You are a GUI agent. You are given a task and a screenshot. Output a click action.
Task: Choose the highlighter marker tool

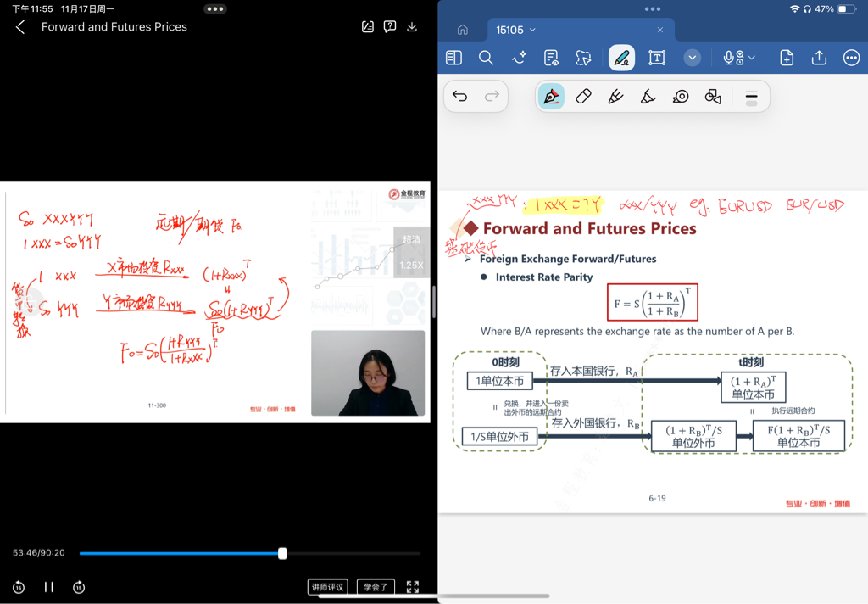[615, 97]
